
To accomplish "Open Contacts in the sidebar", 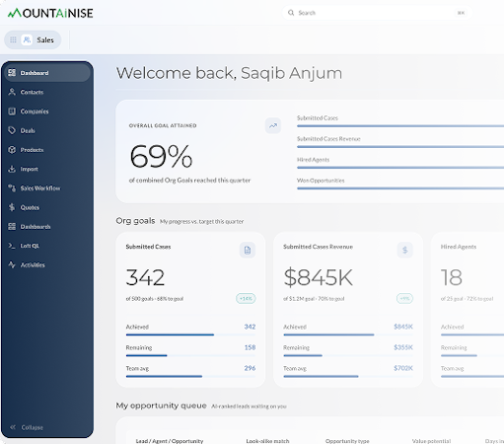I will pos(47,92).
